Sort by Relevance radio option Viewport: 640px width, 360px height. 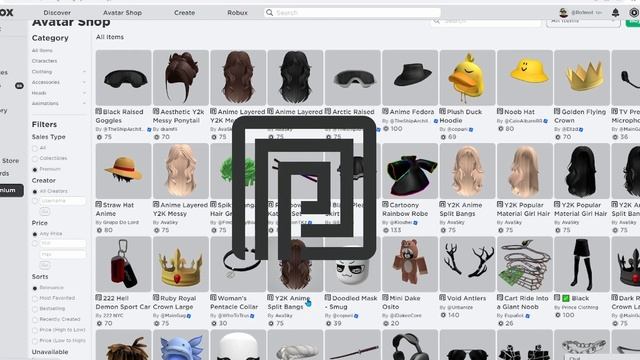[35, 288]
